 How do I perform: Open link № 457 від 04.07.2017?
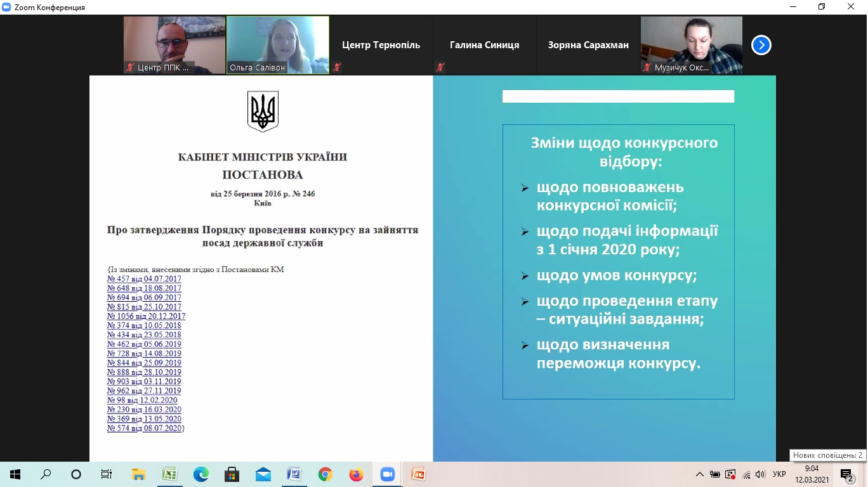click(x=144, y=279)
